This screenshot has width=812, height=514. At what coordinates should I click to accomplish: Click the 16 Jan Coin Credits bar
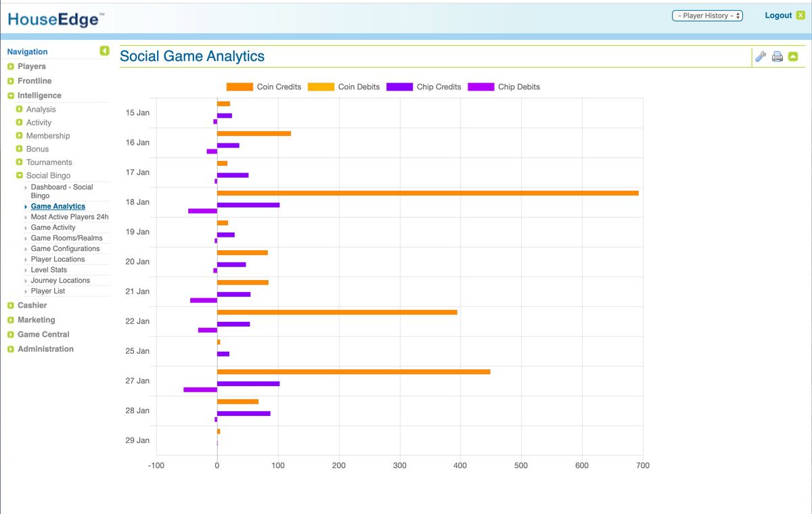pyautogui.click(x=254, y=134)
